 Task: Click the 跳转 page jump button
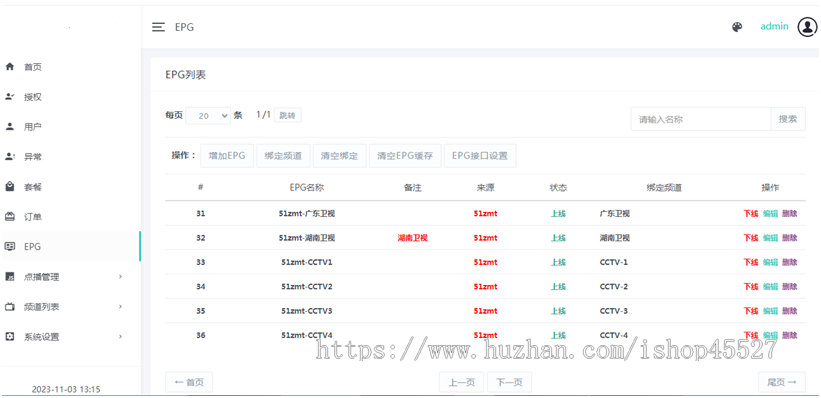pos(287,115)
